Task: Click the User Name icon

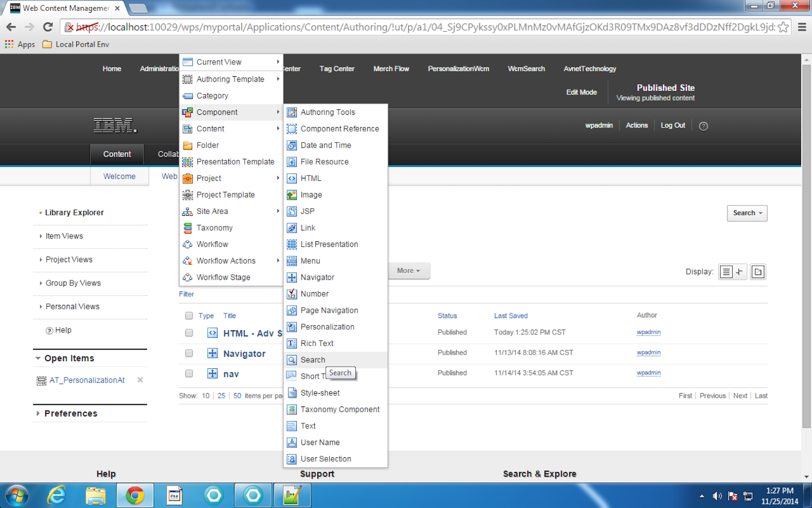Action: coord(292,442)
